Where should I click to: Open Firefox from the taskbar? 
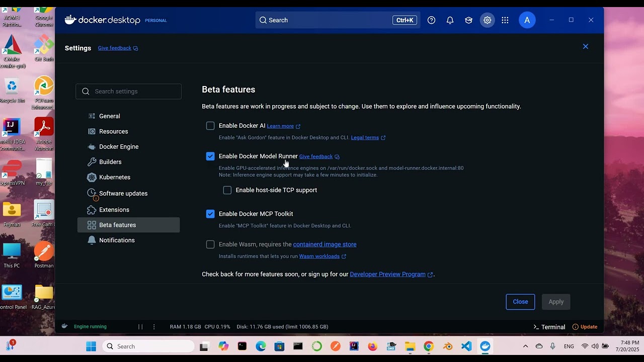pyautogui.click(x=372, y=346)
